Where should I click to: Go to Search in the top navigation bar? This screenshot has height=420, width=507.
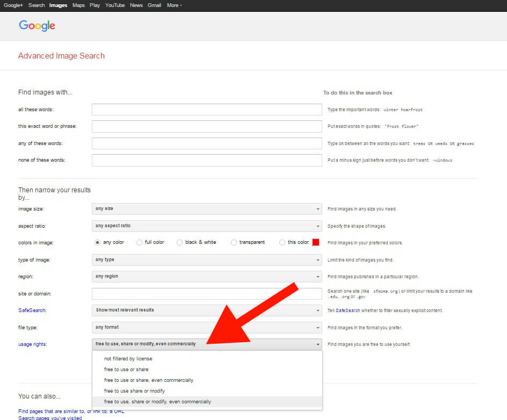[37, 5]
